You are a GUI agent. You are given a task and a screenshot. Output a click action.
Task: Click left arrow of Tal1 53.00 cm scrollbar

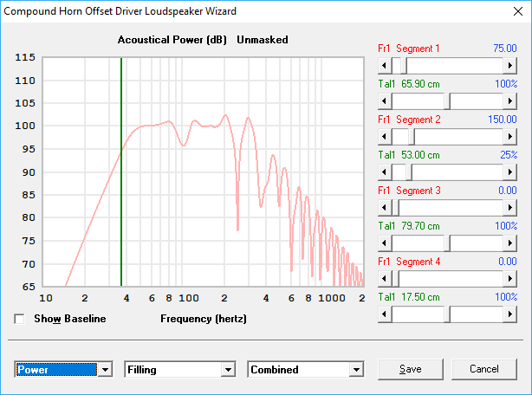(385, 172)
